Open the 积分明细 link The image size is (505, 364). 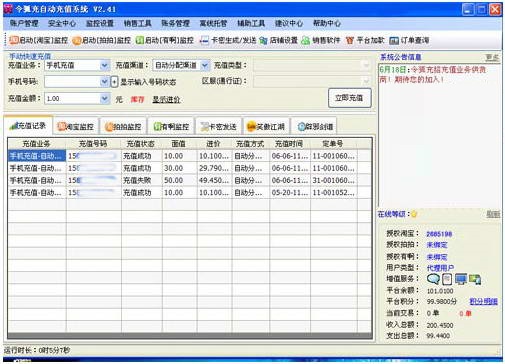point(483,302)
